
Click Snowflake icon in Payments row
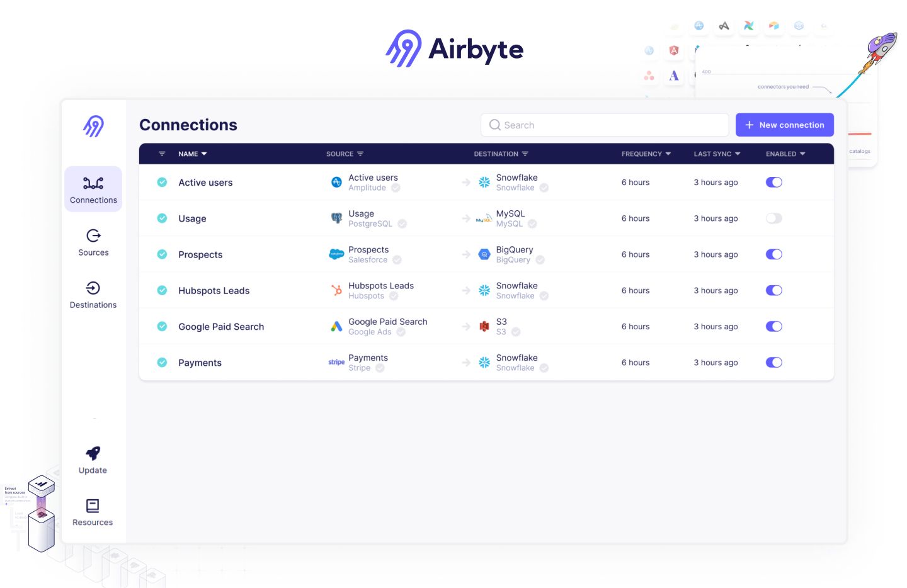[x=484, y=363]
